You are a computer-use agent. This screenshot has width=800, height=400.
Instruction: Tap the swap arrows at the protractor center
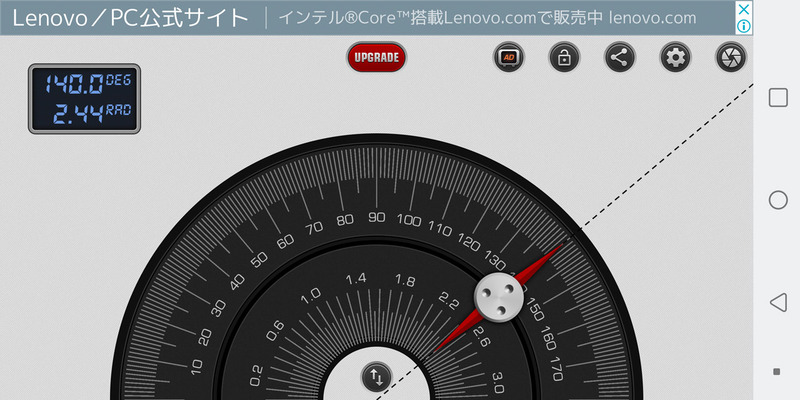(x=376, y=377)
